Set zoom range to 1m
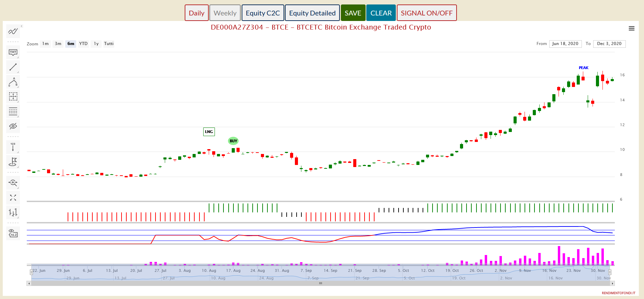The height and width of the screenshot is (299, 644). coord(45,44)
